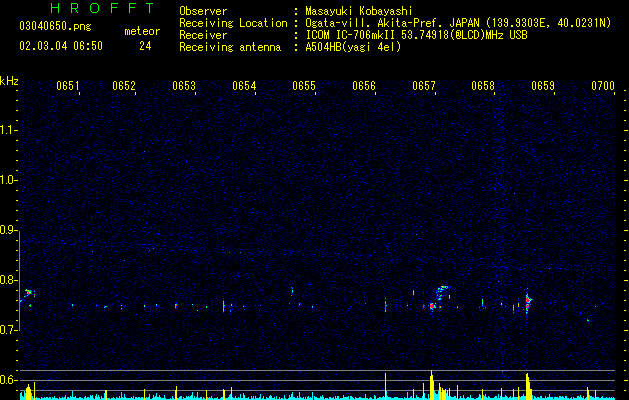
Task: Click the 1.0 kHz axis label
Action: (9, 180)
